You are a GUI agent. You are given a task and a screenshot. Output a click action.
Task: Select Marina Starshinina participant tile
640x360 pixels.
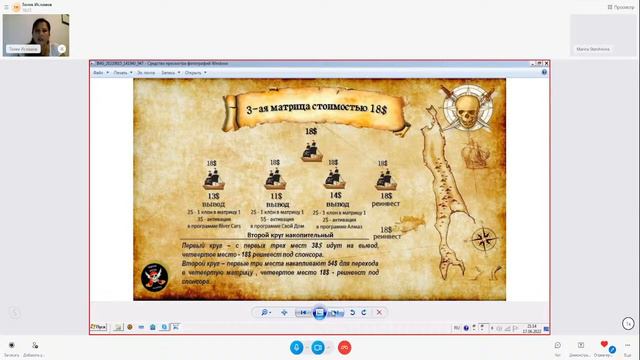tap(602, 35)
